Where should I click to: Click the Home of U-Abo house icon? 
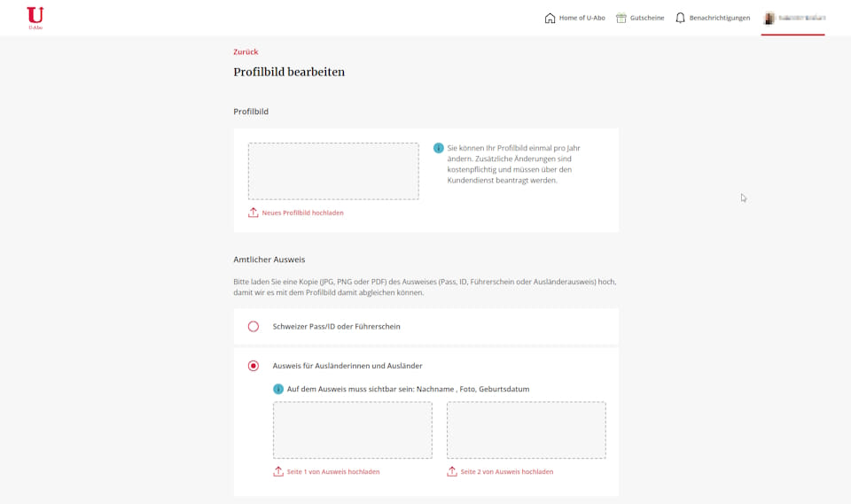tap(550, 18)
